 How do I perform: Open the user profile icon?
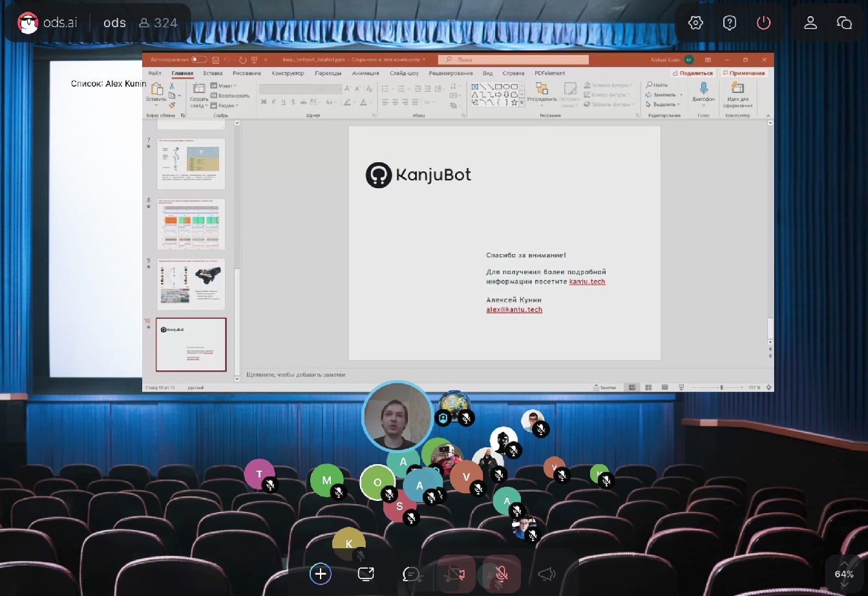point(810,23)
